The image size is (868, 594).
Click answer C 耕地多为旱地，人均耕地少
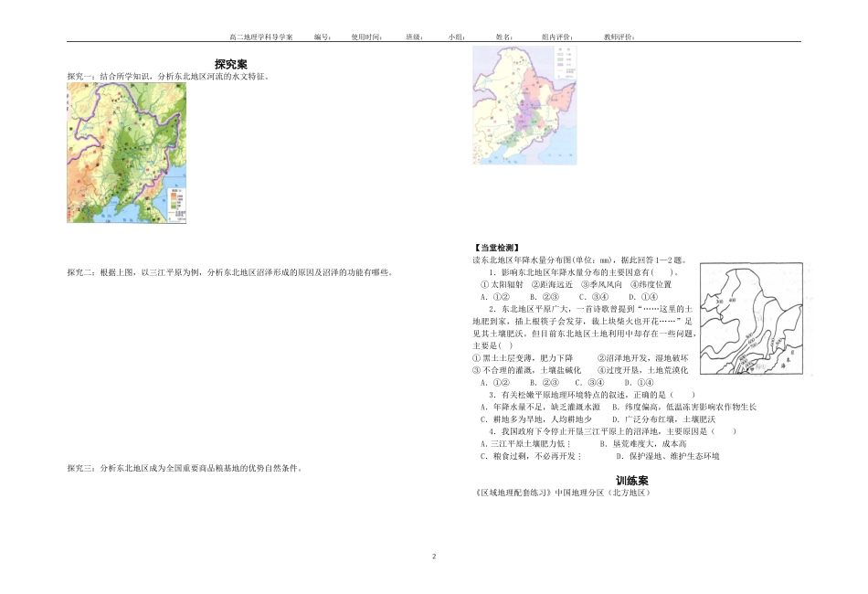(x=536, y=419)
